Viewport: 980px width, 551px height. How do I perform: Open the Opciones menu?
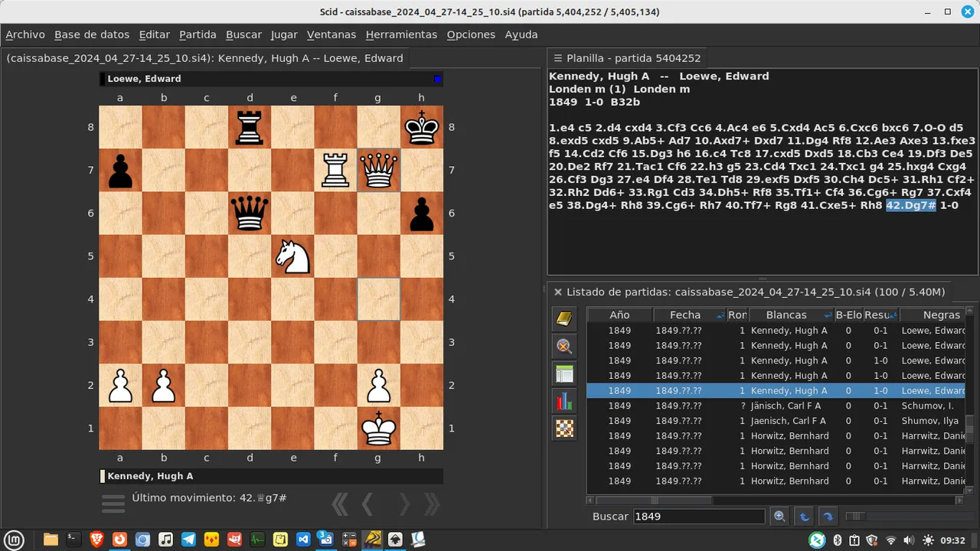471,34
